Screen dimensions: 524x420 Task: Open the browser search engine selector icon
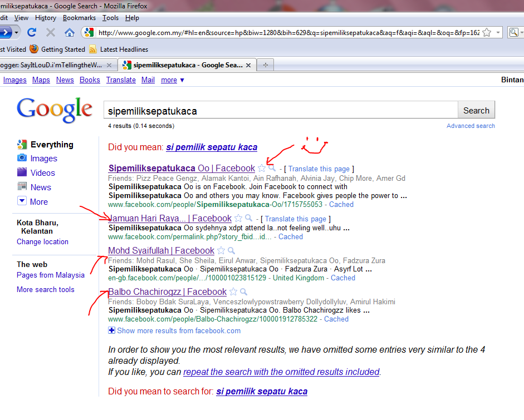(x=513, y=32)
